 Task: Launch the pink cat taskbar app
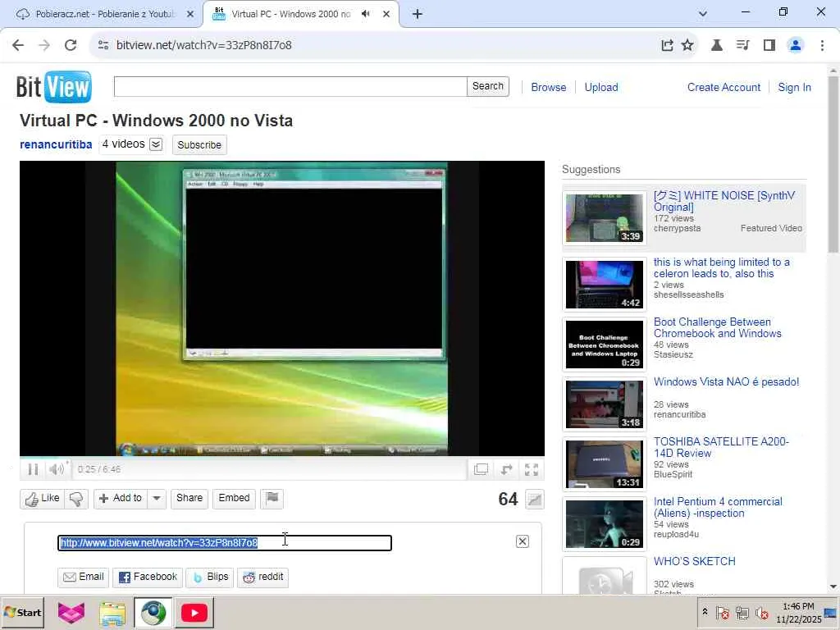tap(71, 613)
